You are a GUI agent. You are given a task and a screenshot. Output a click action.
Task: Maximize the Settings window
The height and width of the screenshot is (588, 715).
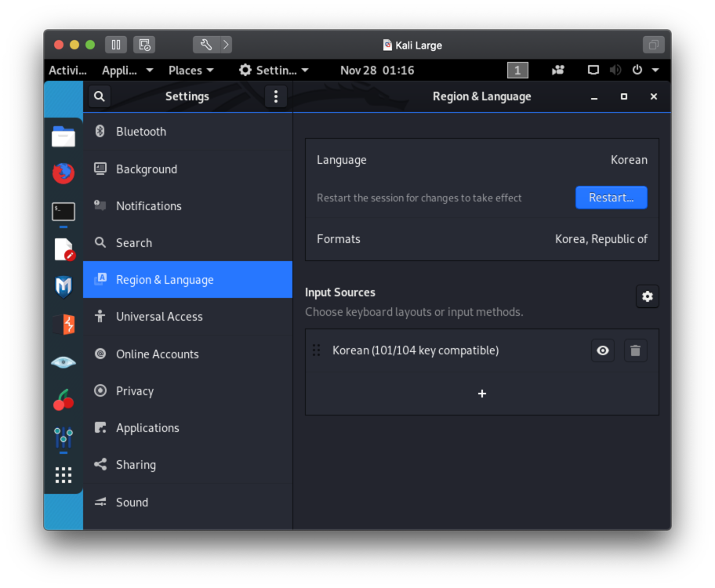point(624,96)
